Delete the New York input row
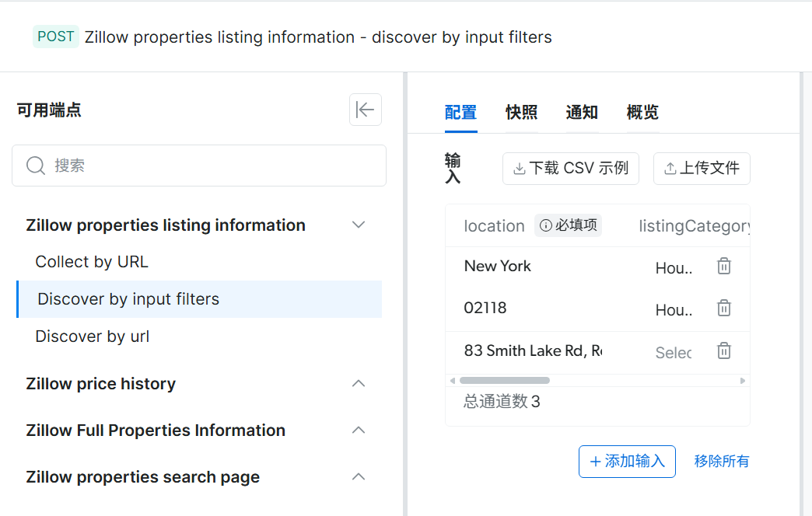Screen dimensions: 812x516 tap(723, 266)
